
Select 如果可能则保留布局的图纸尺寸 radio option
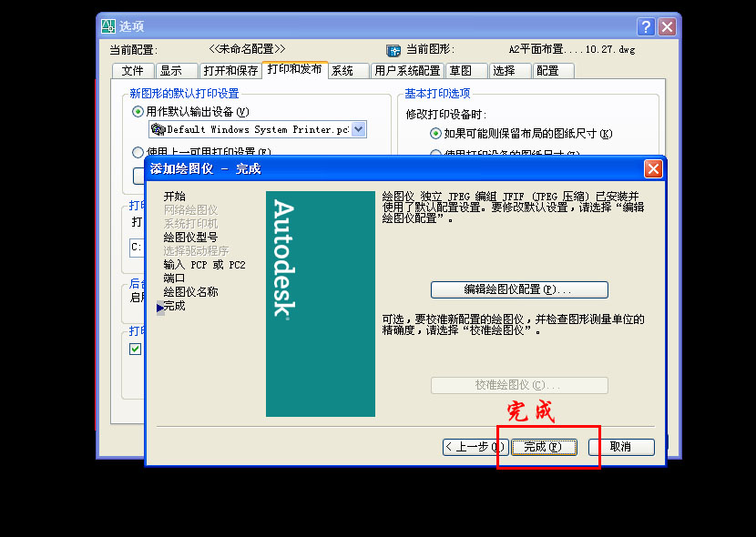[x=435, y=134]
